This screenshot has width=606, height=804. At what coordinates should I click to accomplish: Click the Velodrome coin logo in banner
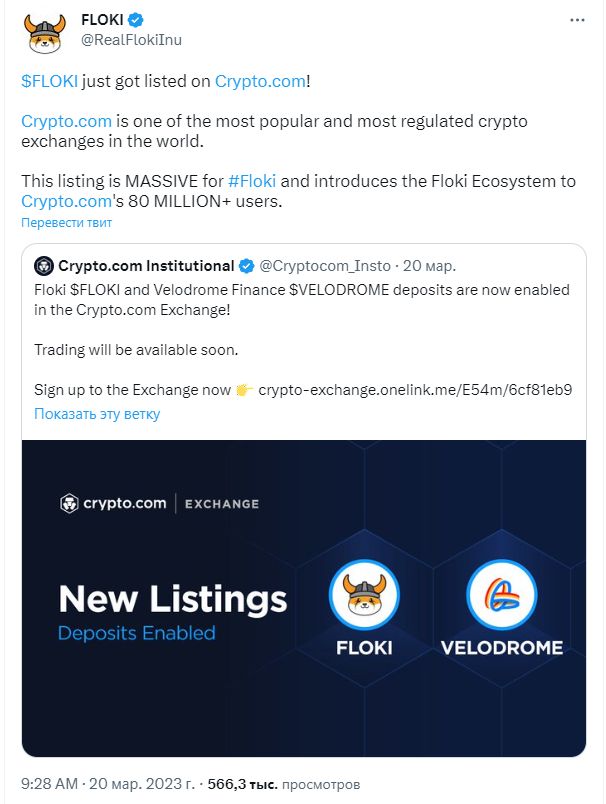click(502, 595)
